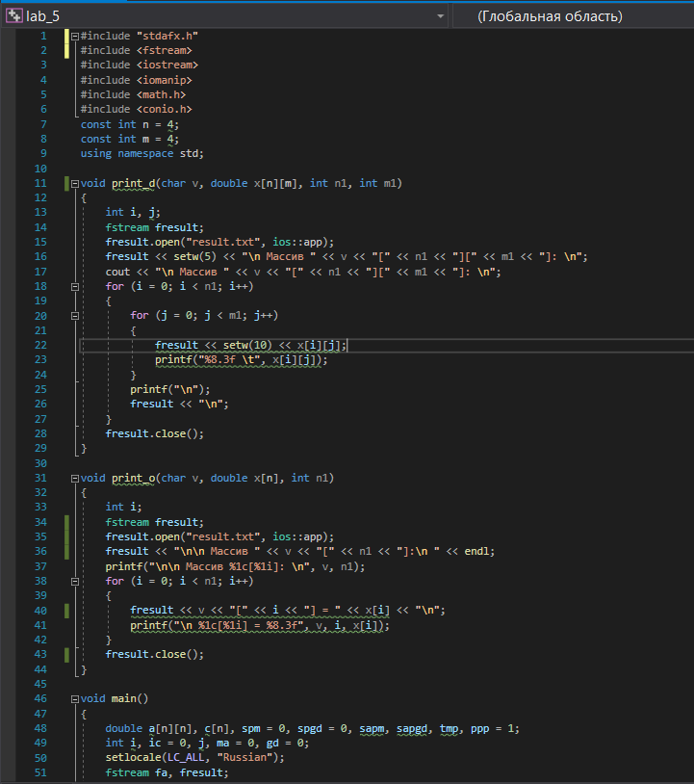Collapse the inner for loop at line 20
Screen dimensions: 694x784
coord(75,316)
